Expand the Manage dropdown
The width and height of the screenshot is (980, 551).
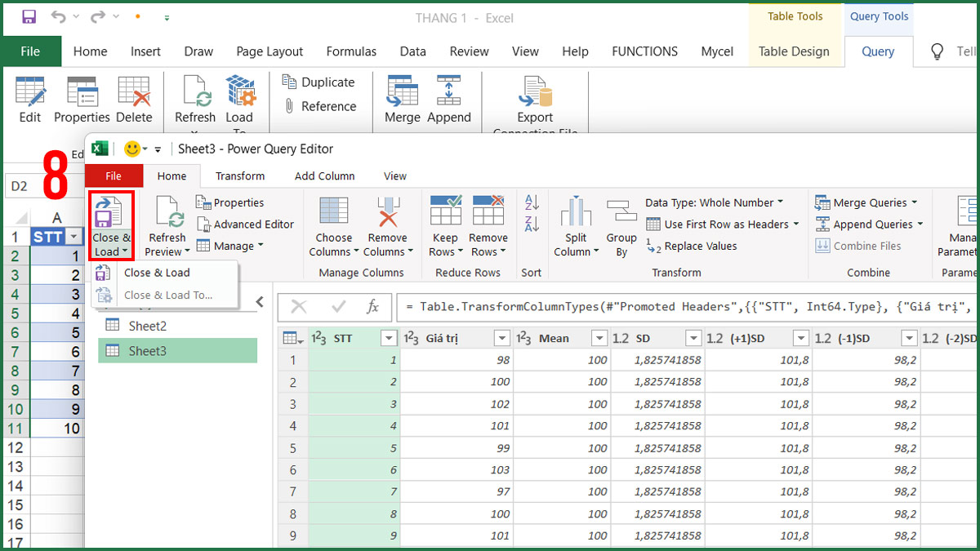click(232, 246)
